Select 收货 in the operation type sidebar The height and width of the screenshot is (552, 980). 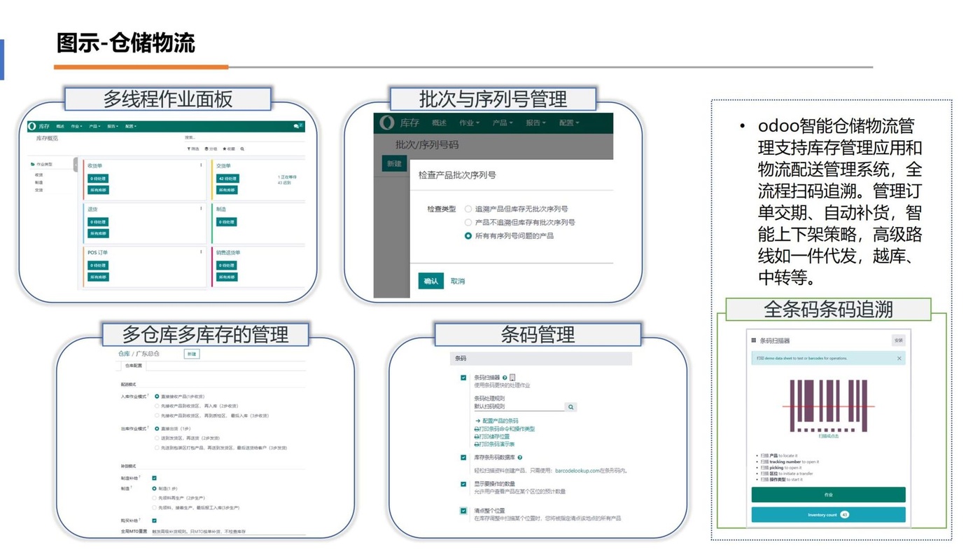39,175
